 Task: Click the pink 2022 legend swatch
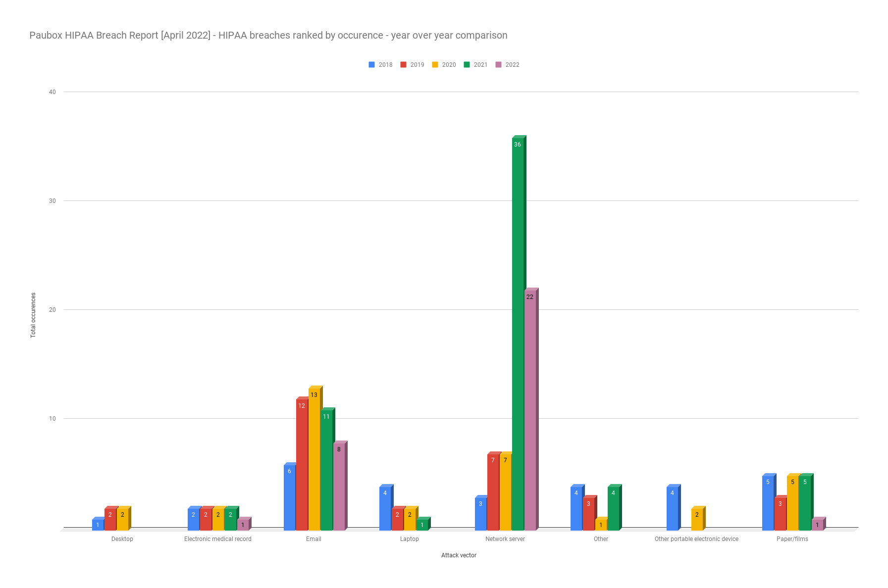tap(498, 65)
